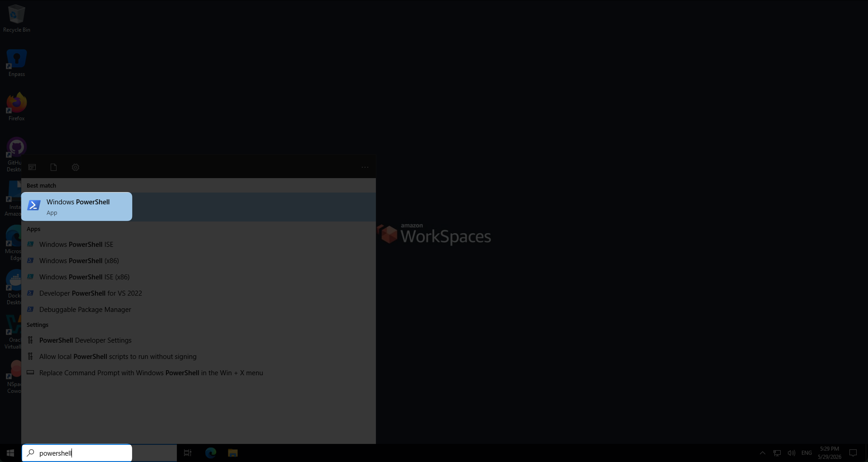Click the Developer PowerShell for VS 2022 icon
Viewport: 868px width, 462px height.
click(30, 293)
